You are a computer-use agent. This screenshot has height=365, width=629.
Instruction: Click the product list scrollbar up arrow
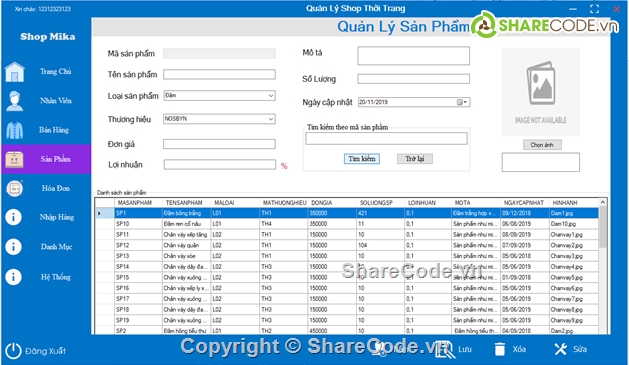click(602, 203)
